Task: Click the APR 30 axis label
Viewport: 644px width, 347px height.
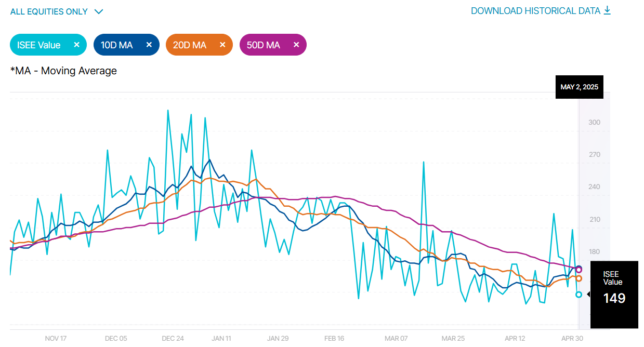Action: click(x=573, y=338)
